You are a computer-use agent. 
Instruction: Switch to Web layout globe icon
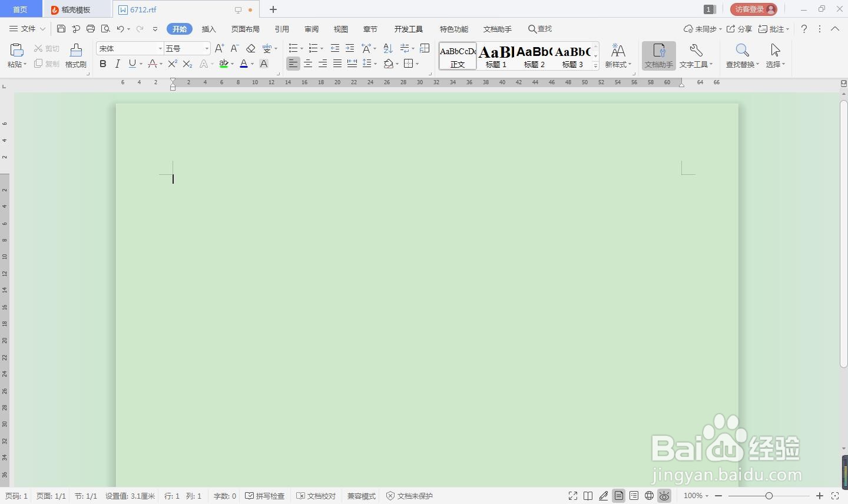coord(649,496)
